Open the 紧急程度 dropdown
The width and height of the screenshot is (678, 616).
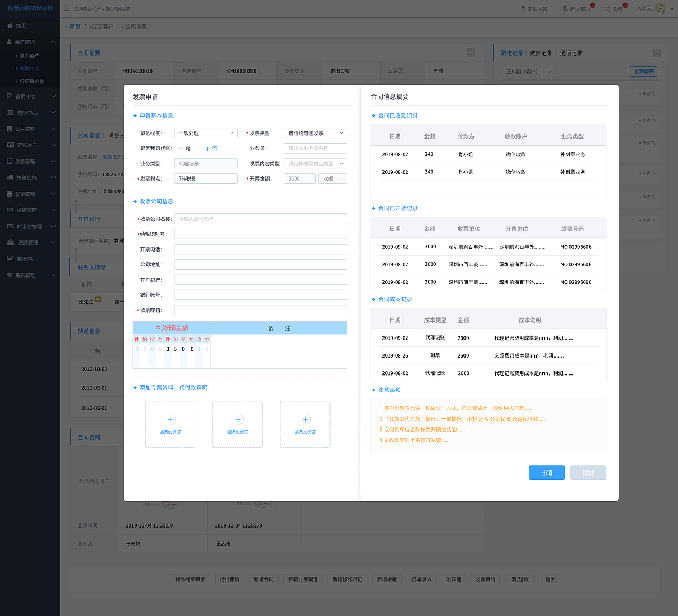pyautogui.click(x=206, y=133)
